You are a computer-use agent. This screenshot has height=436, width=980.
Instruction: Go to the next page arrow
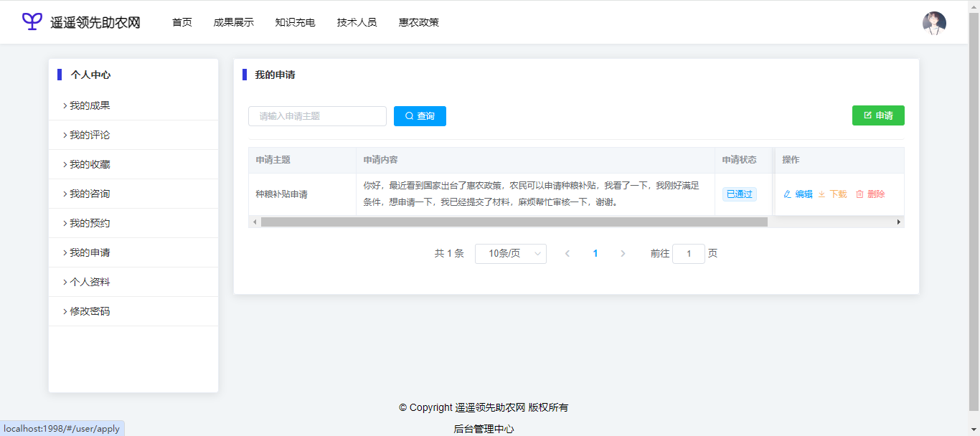(623, 254)
